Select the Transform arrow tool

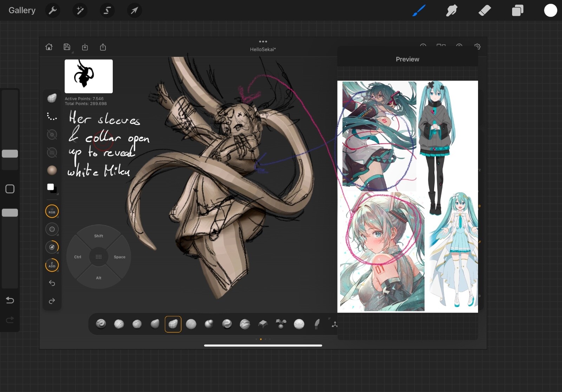[135, 11]
